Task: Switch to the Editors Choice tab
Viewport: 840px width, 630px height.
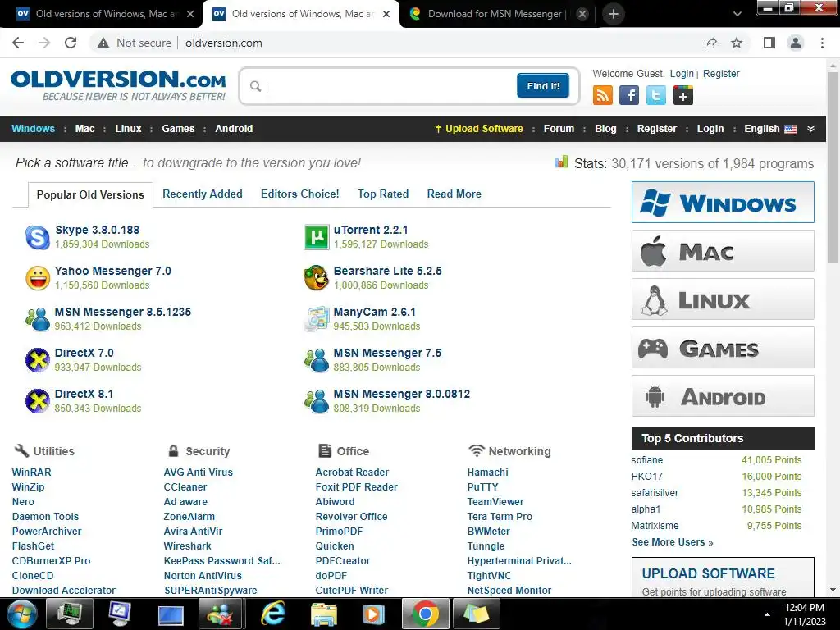Action: (300, 194)
